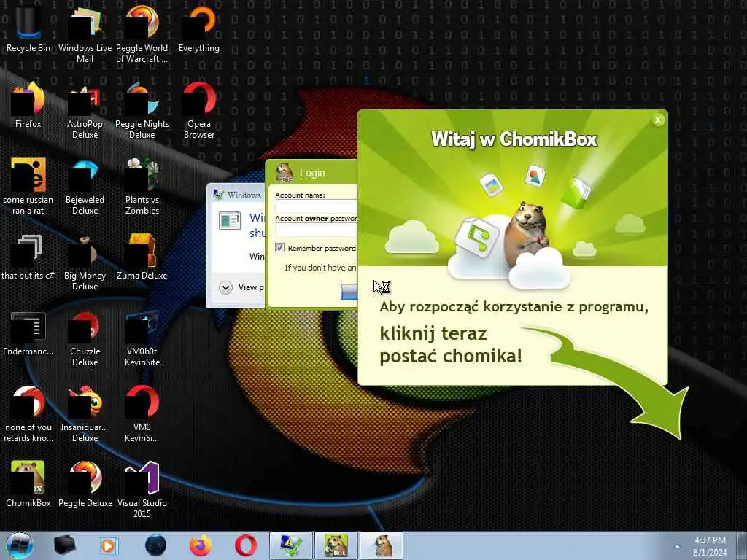
Task: Click the Login window title bar
Action: (x=311, y=172)
